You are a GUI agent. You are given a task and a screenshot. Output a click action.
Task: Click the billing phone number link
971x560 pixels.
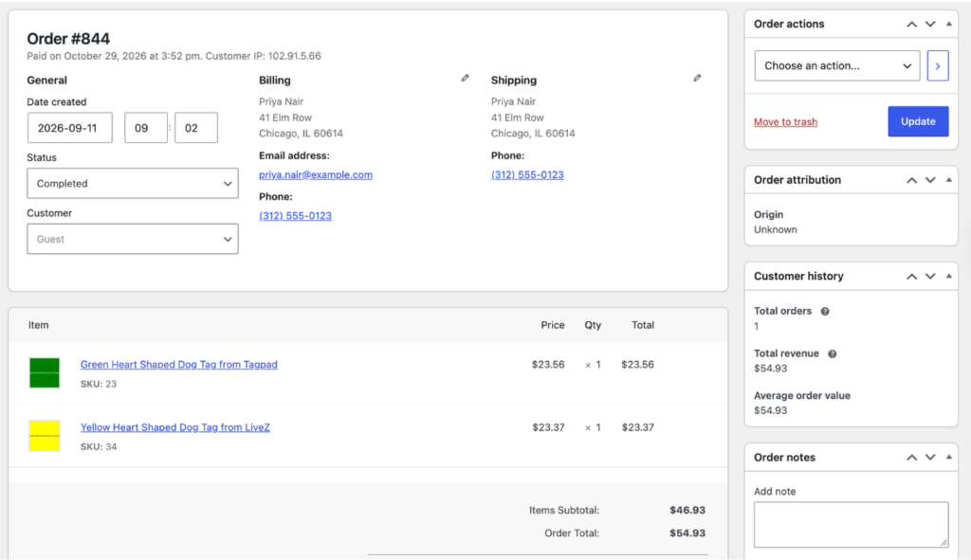coord(296,215)
